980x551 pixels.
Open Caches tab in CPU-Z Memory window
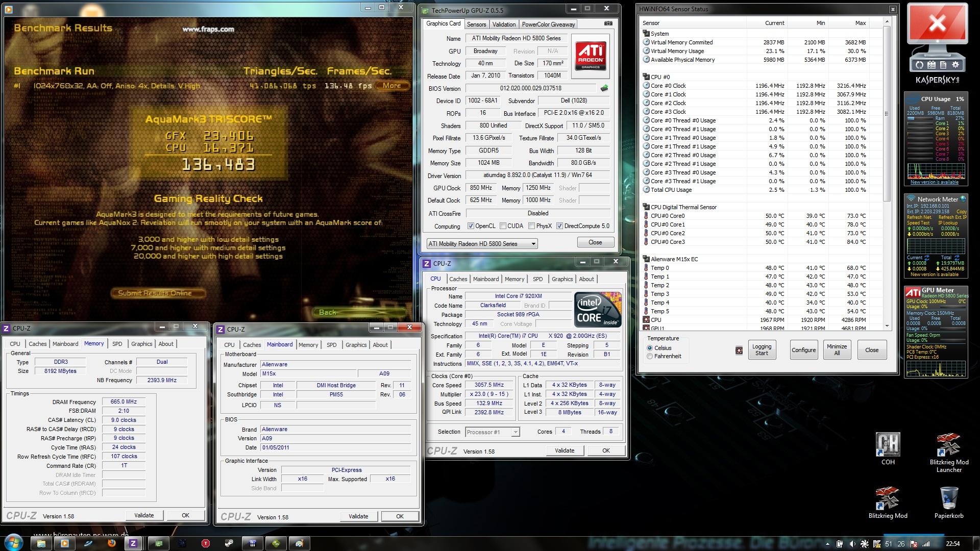tap(37, 344)
